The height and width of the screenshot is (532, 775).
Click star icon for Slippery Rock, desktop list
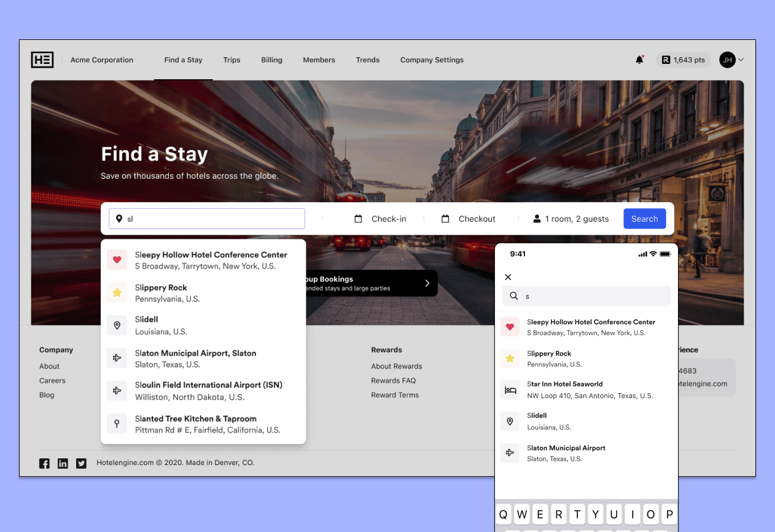coord(117,292)
